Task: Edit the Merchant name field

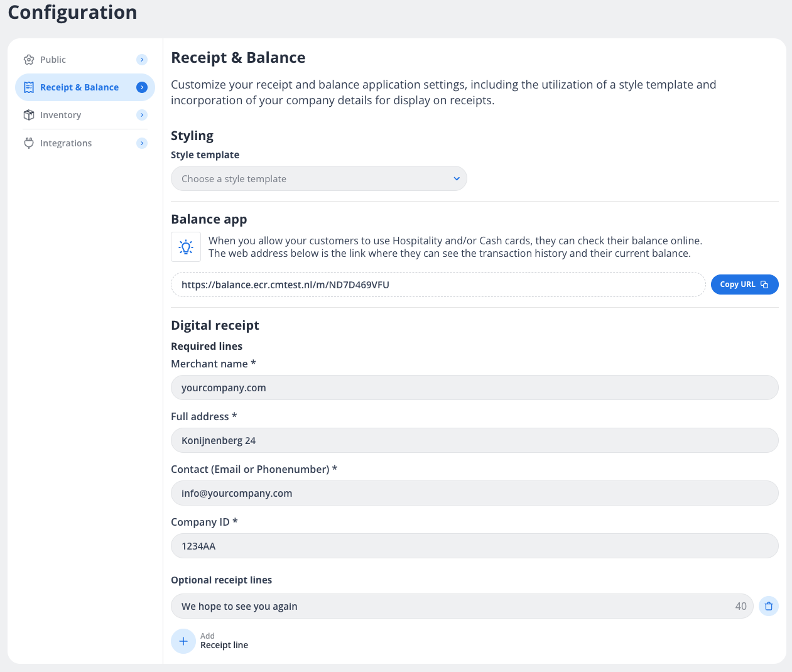Action: (x=474, y=388)
